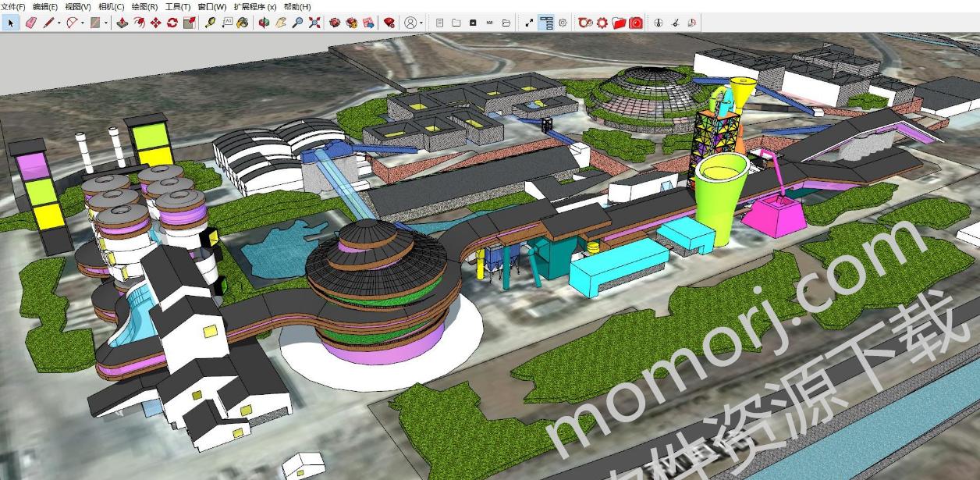Select the Pan hand tool

click(281, 23)
